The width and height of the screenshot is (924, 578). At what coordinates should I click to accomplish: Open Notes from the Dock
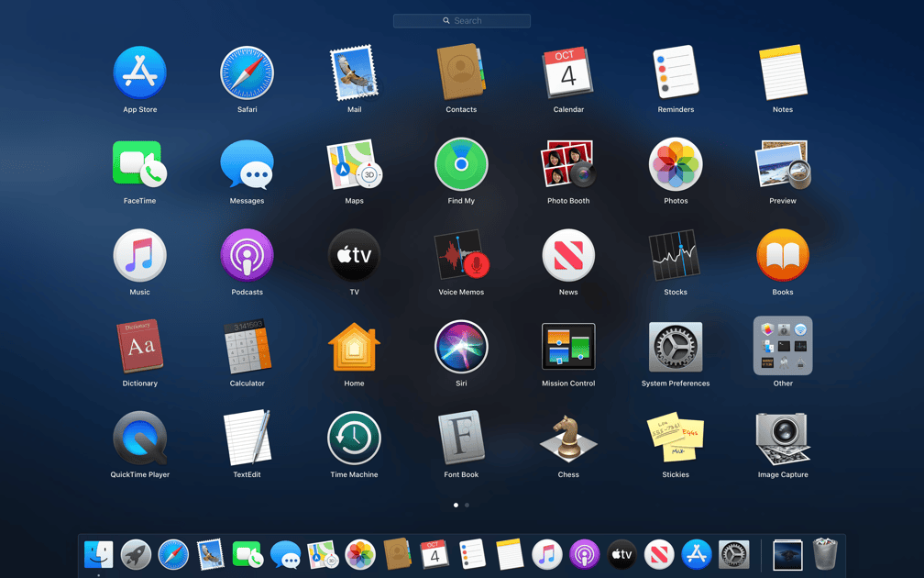tap(509, 554)
